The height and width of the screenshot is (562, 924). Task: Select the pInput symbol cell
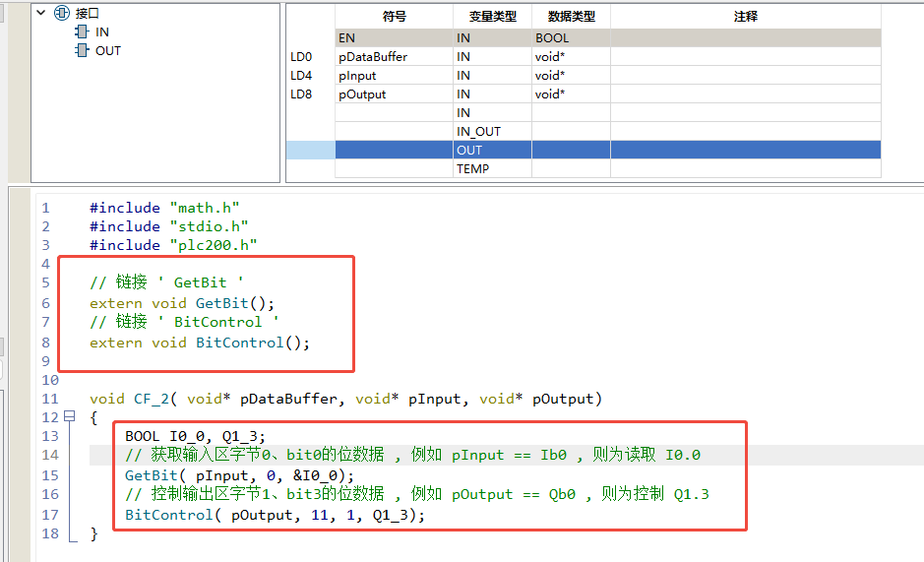(x=395, y=76)
